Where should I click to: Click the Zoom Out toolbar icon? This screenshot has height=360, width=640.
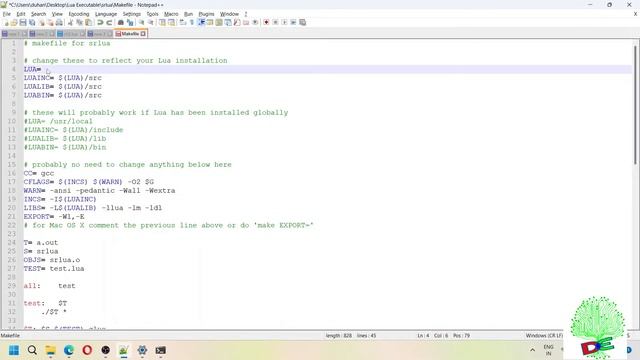click(x=150, y=22)
